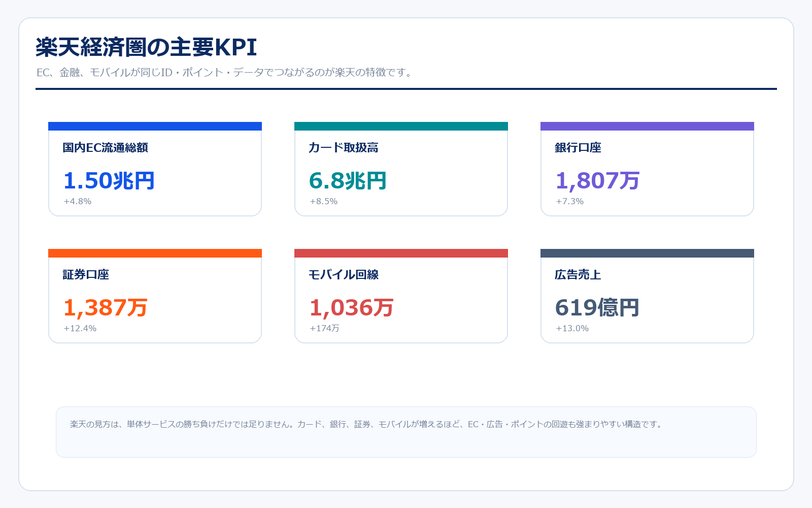Select the 銀行口座 card label

tap(578, 148)
